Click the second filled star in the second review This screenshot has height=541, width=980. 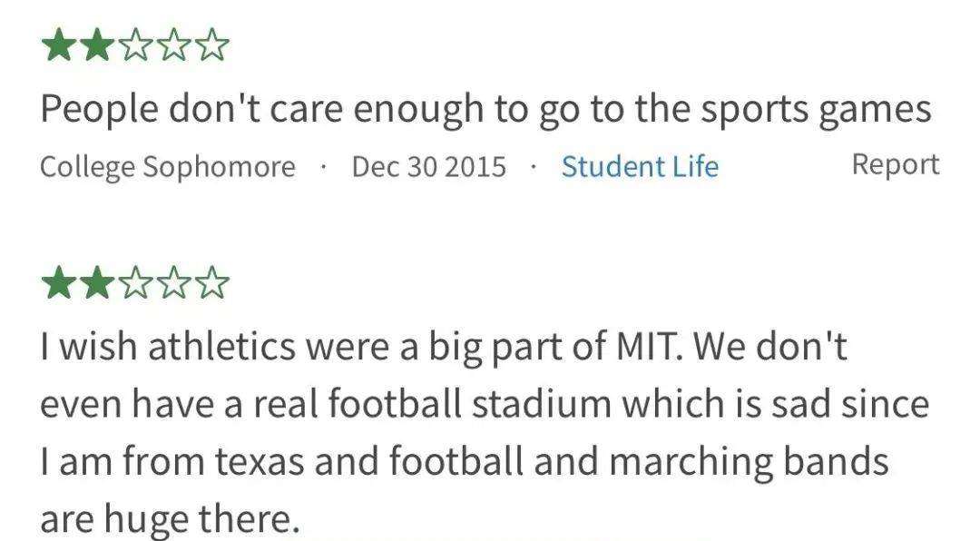(96, 282)
